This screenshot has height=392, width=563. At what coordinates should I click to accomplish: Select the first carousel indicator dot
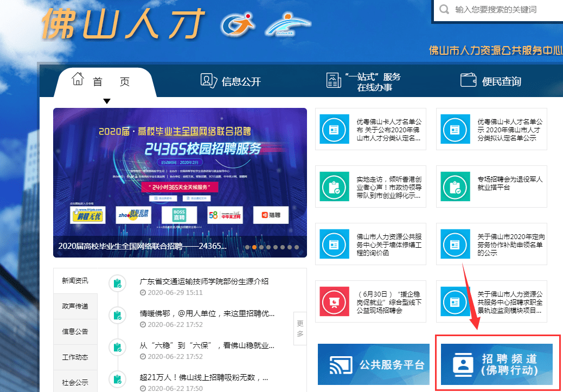click(247, 247)
